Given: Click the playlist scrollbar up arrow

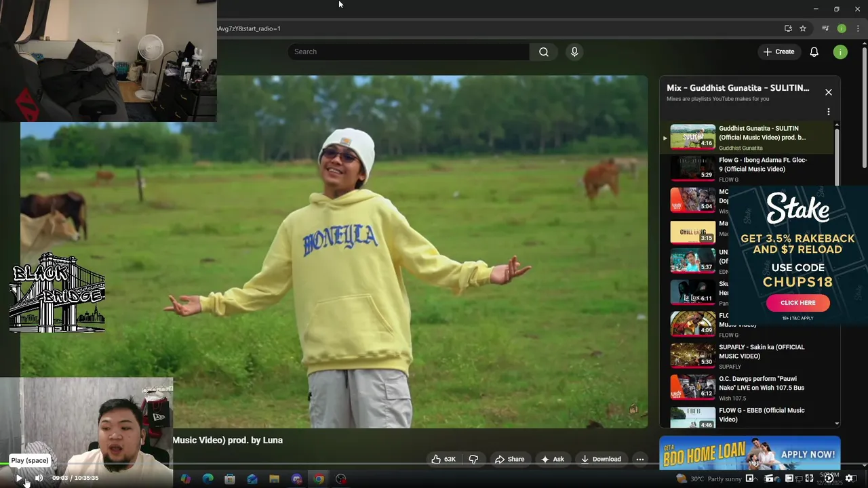Looking at the screenshot, I should tap(837, 125).
